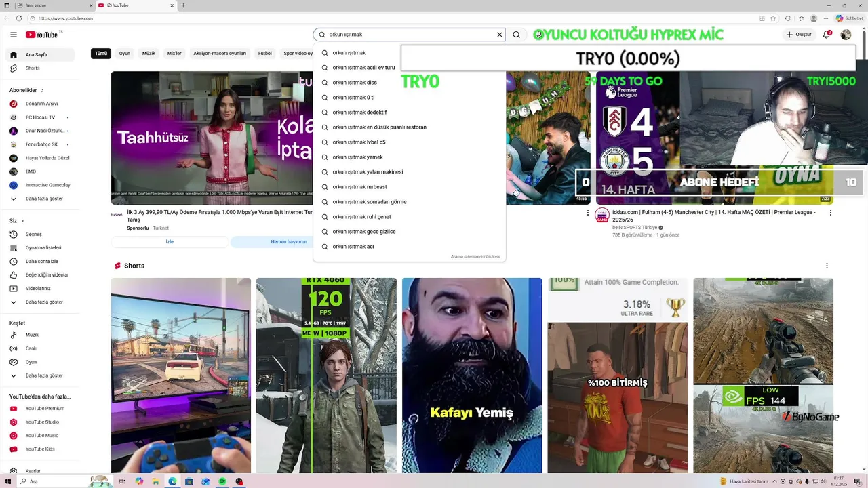Open YouTube Premium link
868x488 pixels.
point(41,409)
